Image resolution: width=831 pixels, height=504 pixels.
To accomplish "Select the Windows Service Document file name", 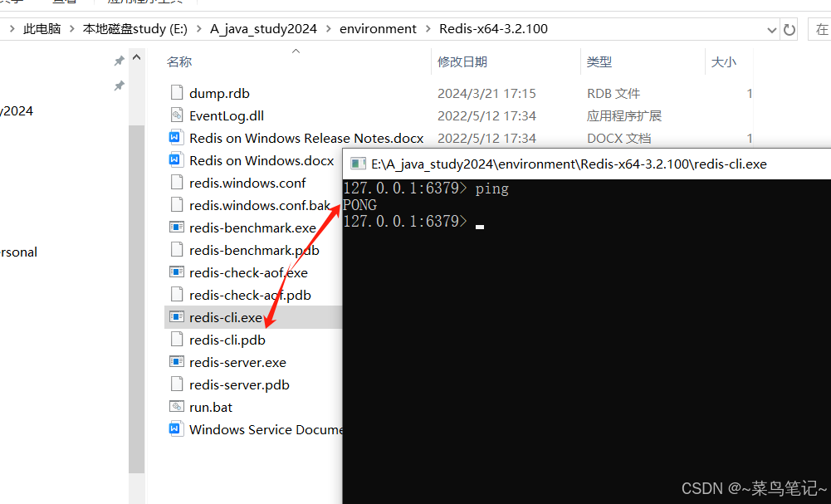I will click(266, 429).
